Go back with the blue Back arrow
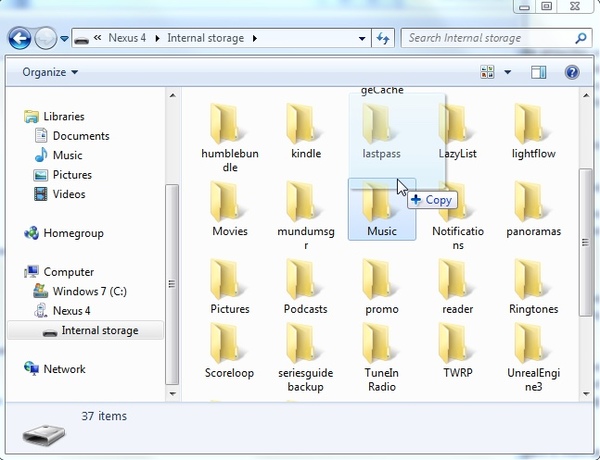Viewport: 600px width, 460px height. (x=20, y=38)
